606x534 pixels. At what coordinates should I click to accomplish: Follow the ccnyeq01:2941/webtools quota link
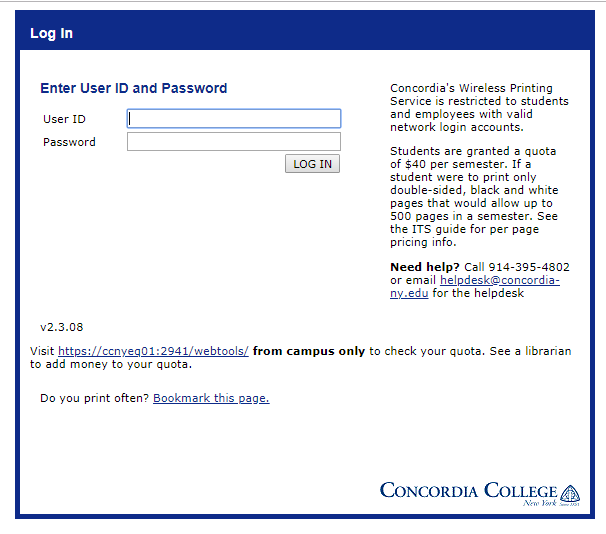153,352
